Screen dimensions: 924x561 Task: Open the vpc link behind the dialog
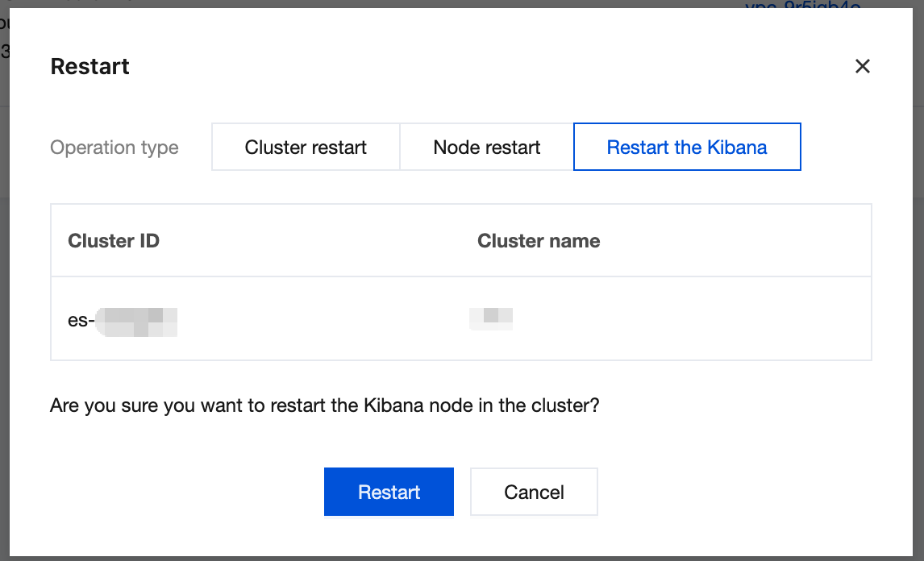(802, 7)
